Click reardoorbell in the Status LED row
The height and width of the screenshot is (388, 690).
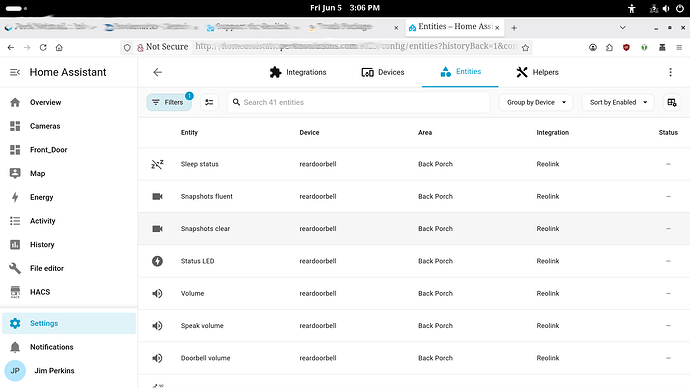(318, 261)
